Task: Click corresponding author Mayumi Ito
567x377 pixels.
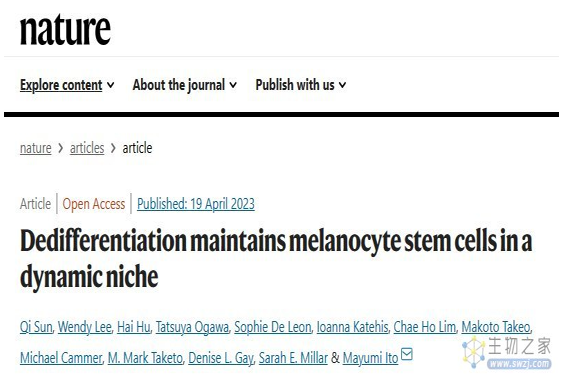Action: pyautogui.click(x=370, y=358)
